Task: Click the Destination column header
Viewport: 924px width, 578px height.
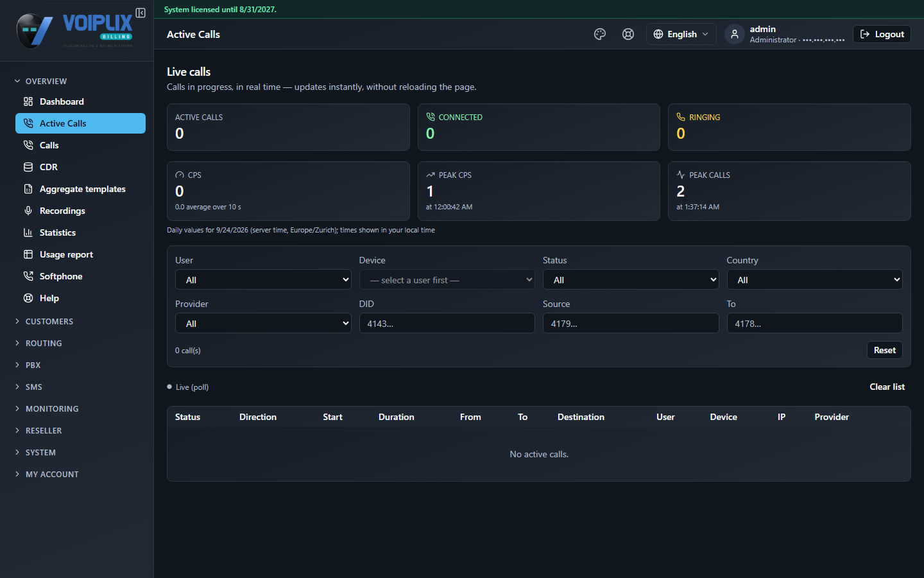Action: (581, 417)
